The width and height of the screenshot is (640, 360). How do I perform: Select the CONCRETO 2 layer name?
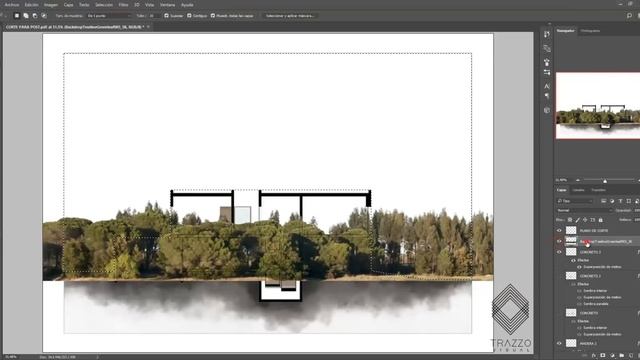pos(590,276)
